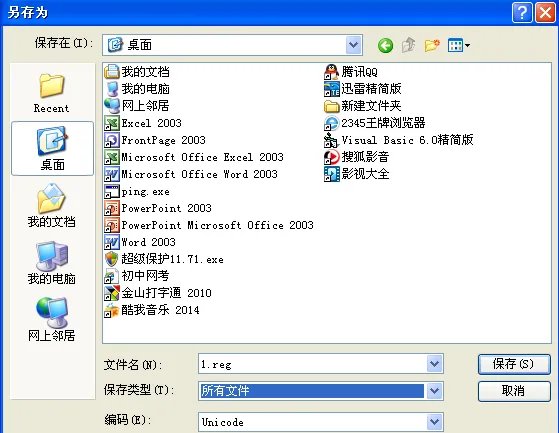The width and height of the screenshot is (559, 433).
Task: Create a new folder icon
Action: (432, 45)
